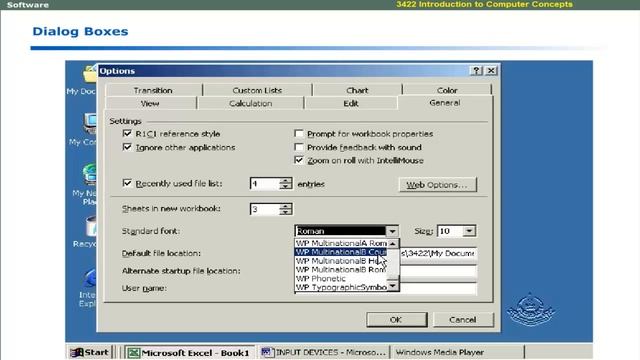
Task: Switch to Windows Media Player taskbar button
Action: (x=457, y=352)
